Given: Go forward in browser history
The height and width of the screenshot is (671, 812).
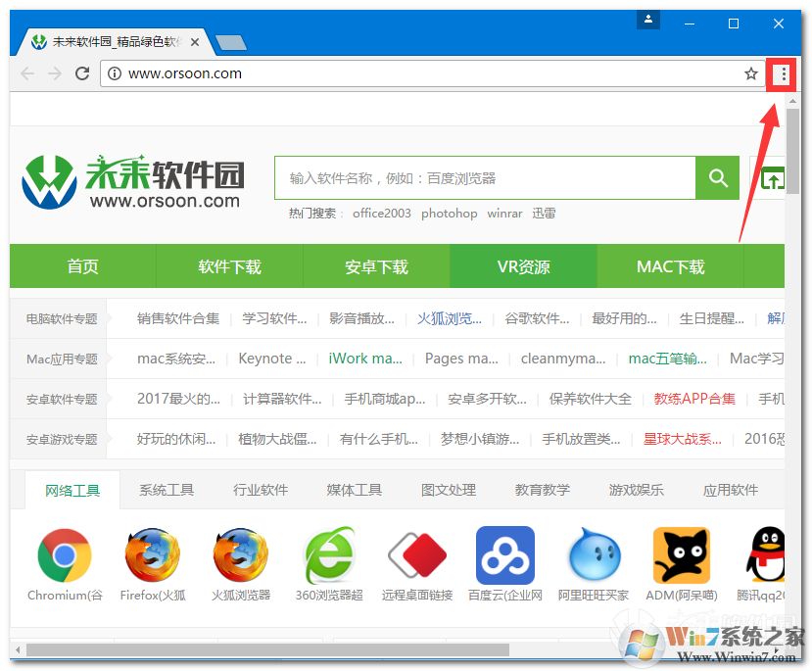Looking at the screenshot, I should pyautogui.click(x=55, y=73).
